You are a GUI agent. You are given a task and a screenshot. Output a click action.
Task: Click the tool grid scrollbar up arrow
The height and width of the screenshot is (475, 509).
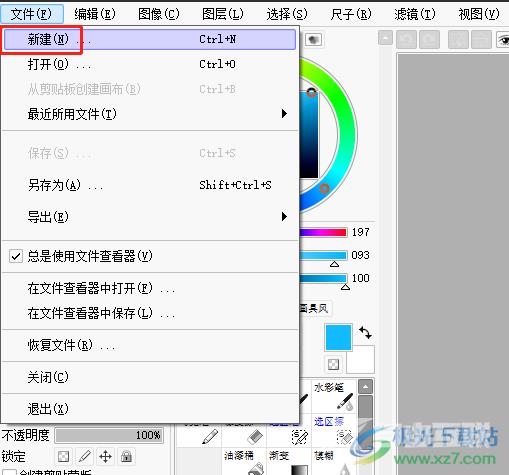click(x=365, y=387)
